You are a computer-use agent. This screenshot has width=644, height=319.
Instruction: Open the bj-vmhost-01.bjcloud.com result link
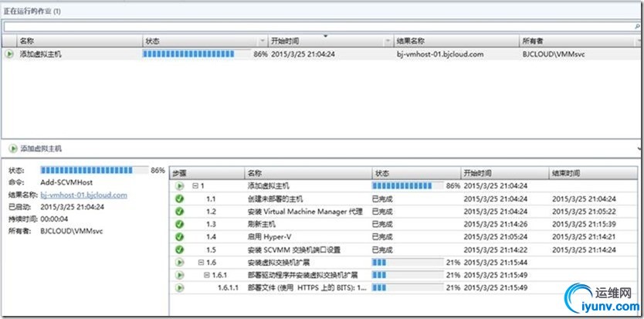pos(84,195)
